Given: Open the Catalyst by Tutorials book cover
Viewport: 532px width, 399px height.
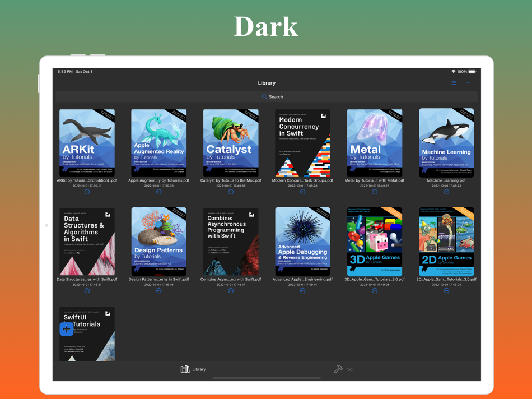Looking at the screenshot, I should (x=231, y=143).
